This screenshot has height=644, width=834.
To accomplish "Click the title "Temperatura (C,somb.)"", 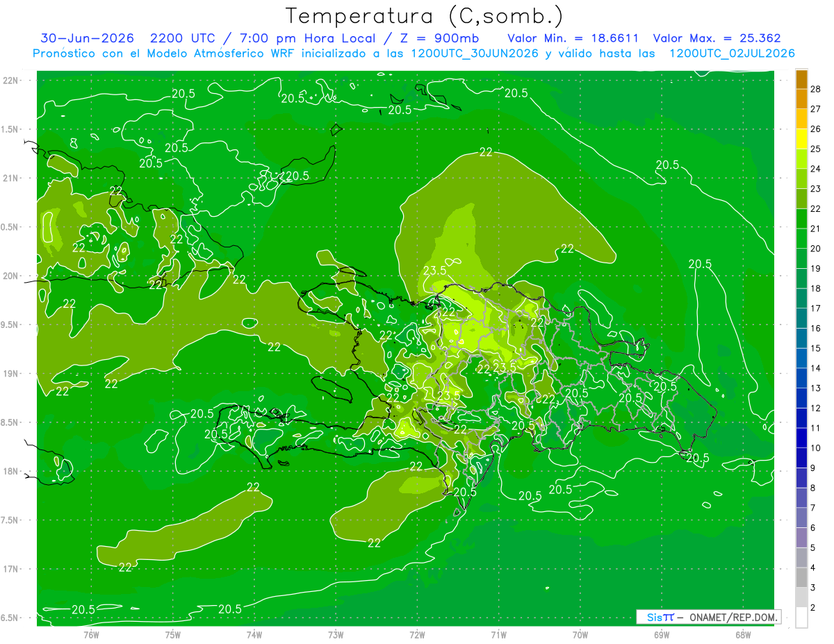I will coord(425,16).
